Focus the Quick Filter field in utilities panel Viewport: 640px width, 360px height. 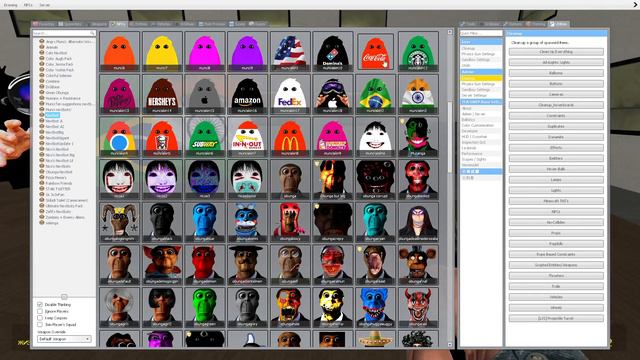(481, 33)
